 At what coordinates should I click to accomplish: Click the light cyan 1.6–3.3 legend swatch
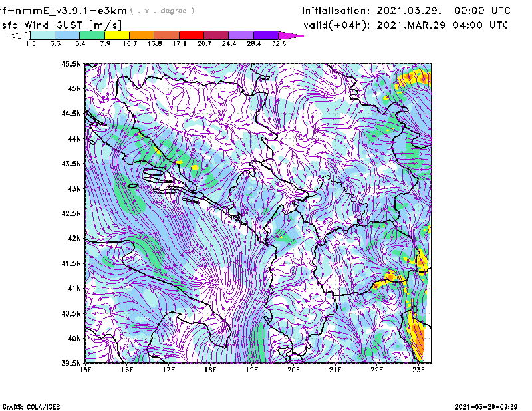point(43,35)
